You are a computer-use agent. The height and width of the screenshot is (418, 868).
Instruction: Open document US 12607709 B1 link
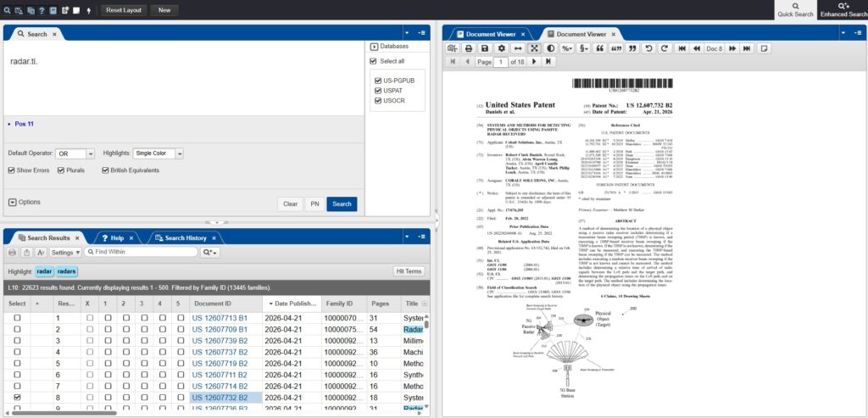pos(220,330)
